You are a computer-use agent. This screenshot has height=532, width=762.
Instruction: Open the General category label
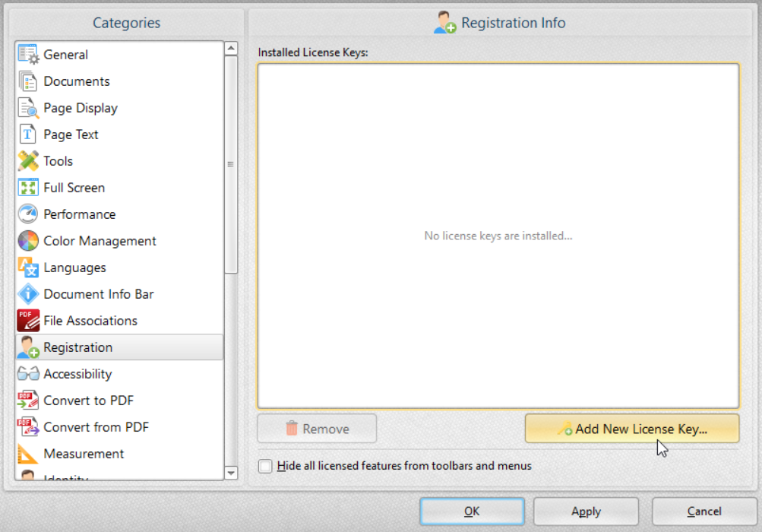pyautogui.click(x=65, y=55)
